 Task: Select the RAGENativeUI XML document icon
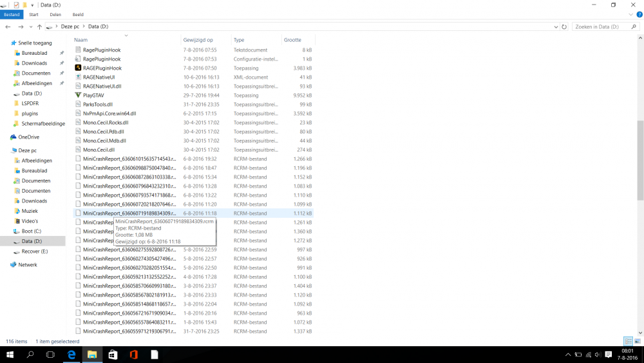point(78,77)
